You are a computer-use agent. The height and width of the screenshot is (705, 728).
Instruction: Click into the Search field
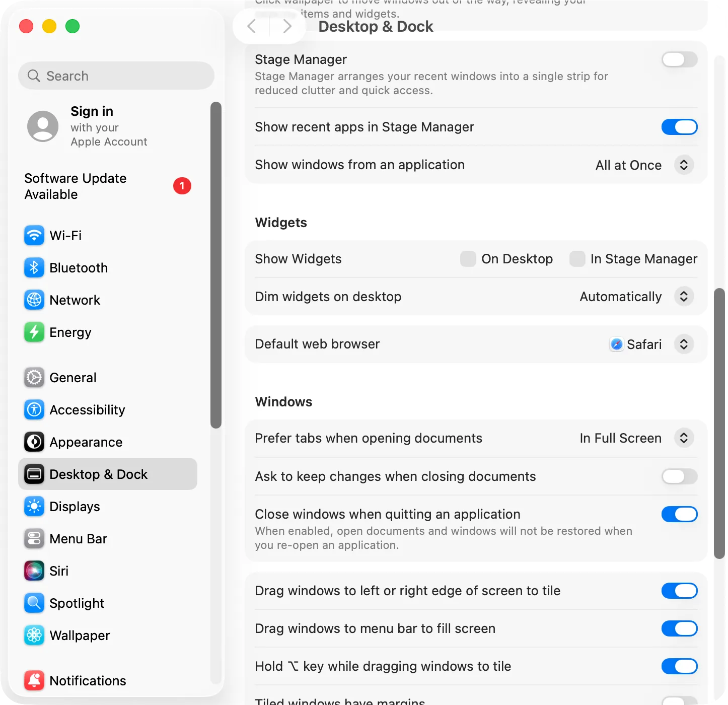116,76
